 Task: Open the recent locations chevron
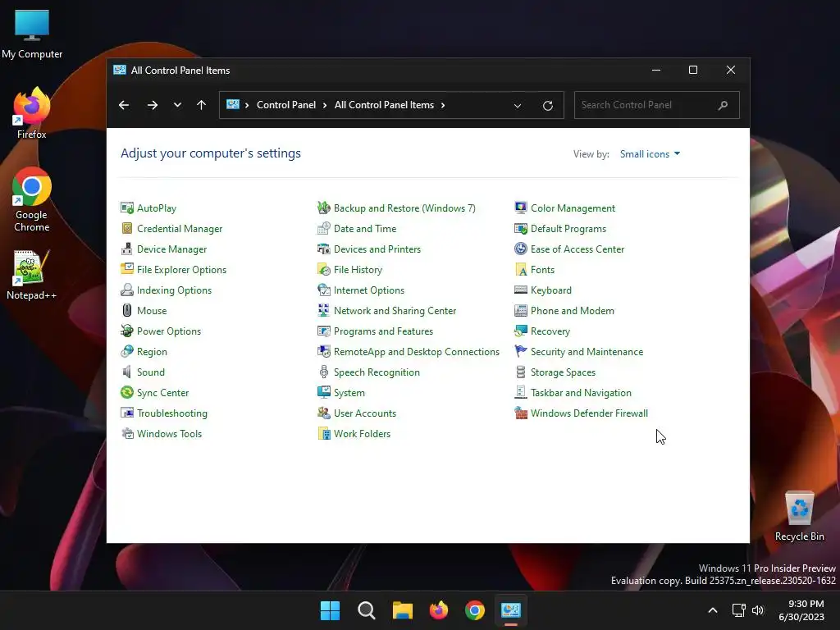coord(177,105)
